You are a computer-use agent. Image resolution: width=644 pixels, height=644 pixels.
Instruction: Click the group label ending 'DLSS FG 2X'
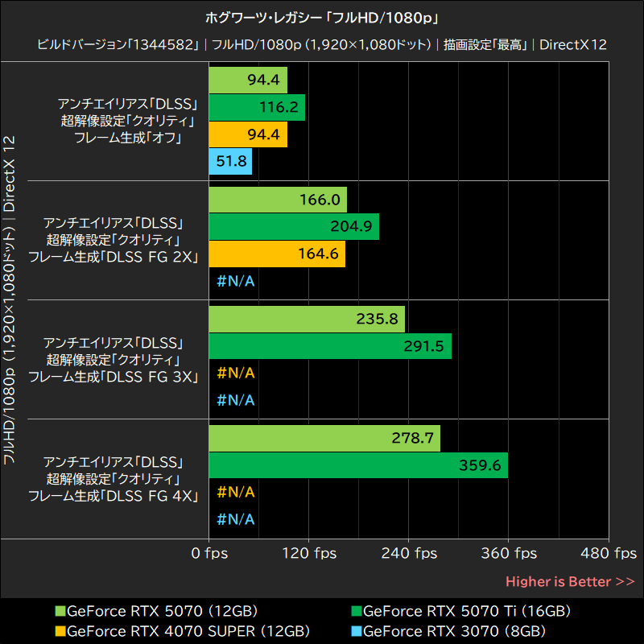coord(114,240)
